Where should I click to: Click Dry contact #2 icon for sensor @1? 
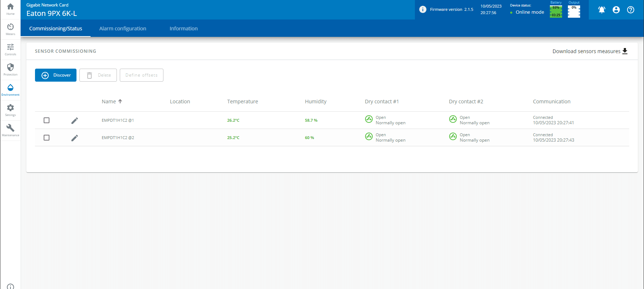(453, 119)
